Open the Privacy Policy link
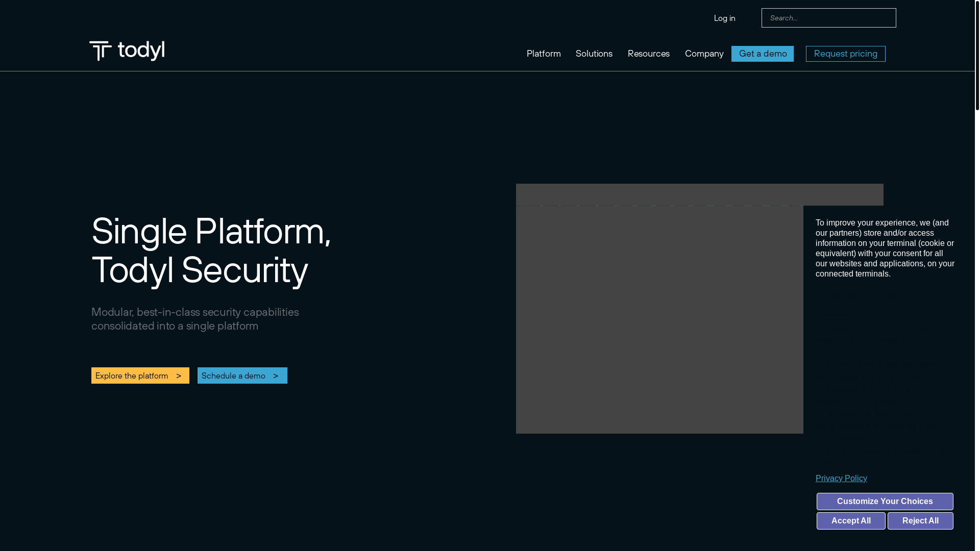The width and height of the screenshot is (980, 551). (x=841, y=478)
